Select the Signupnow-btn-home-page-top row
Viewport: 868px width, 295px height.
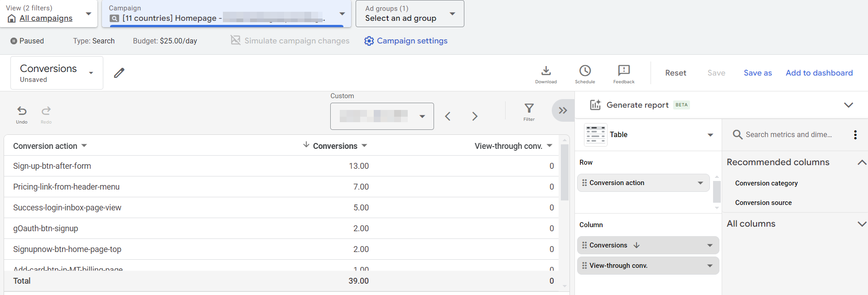click(x=281, y=249)
